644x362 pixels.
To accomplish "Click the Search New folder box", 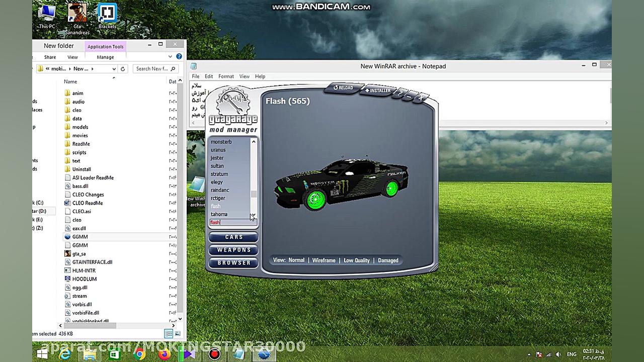I will (x=155, y=69).
